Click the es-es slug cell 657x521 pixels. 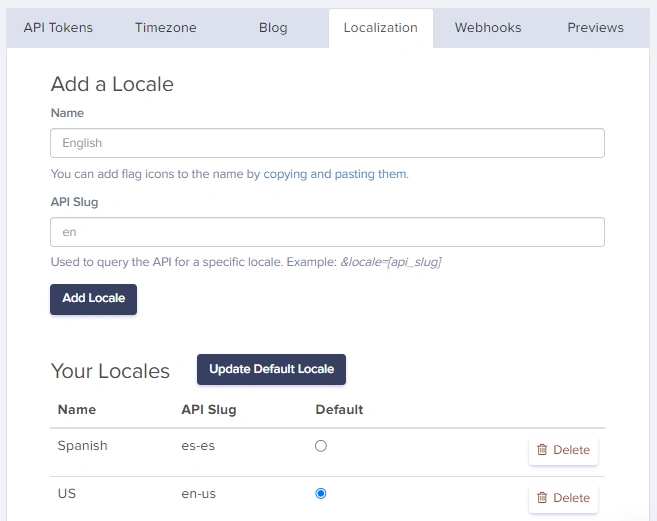pyautogui.click(x=198, y=446)
